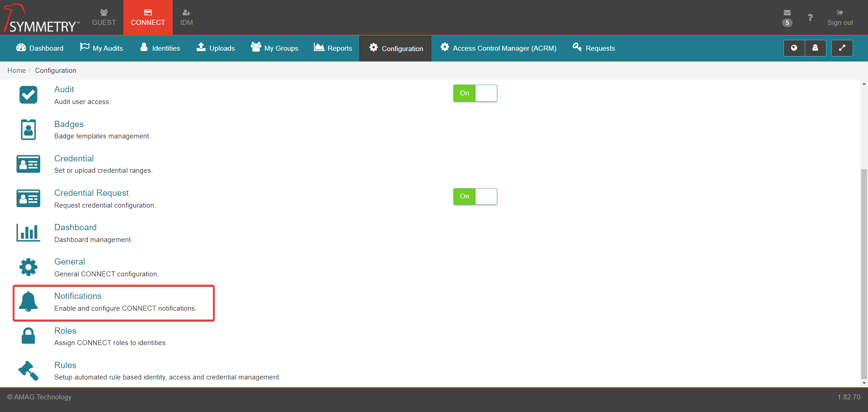Click 'Badge templates management.' description
The width and height of the screenshot is (868, 412).
(x=102, y=136)
